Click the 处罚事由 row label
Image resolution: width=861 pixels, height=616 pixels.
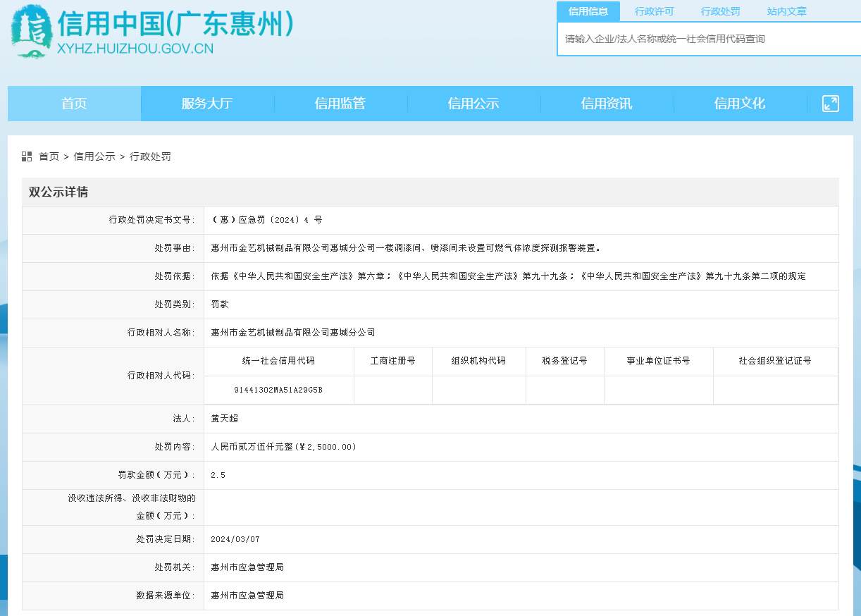pyautogui.click(x=175, y=248)
